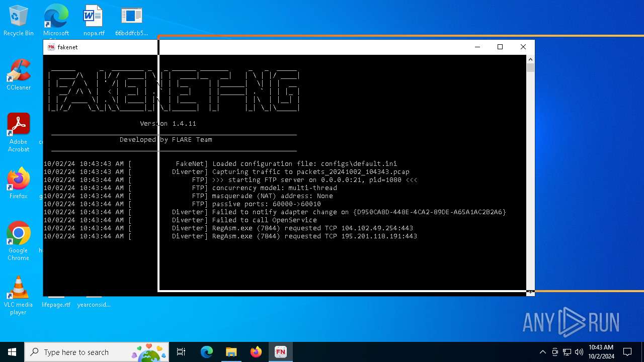644x362 pixels.
Task: Open the Google Chrome desktop shortcut
Action: (18, 241)
